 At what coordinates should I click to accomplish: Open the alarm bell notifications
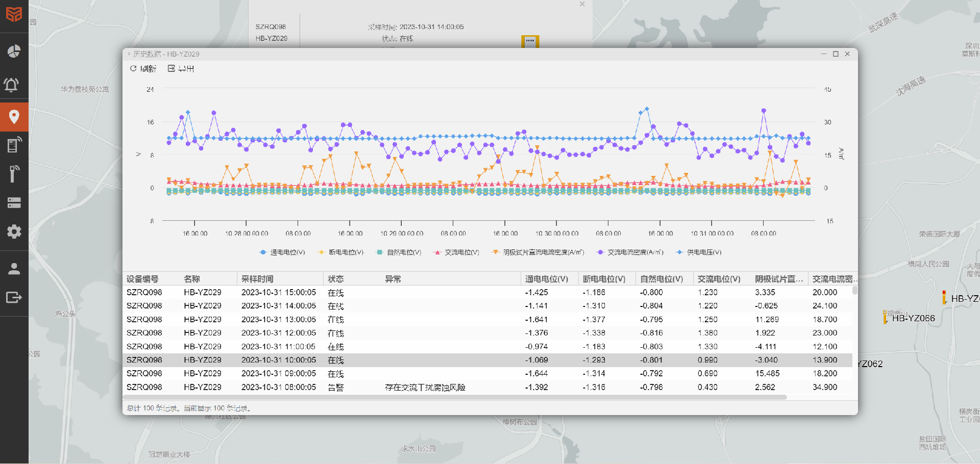pyautogui.click(x=14, y=84)
